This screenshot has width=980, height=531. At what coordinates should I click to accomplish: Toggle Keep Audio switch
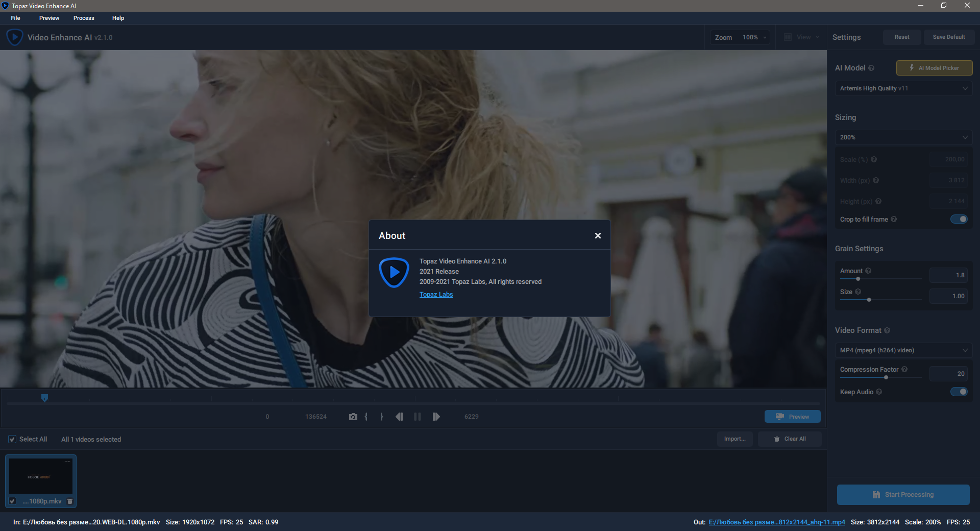tap(959, 392)
